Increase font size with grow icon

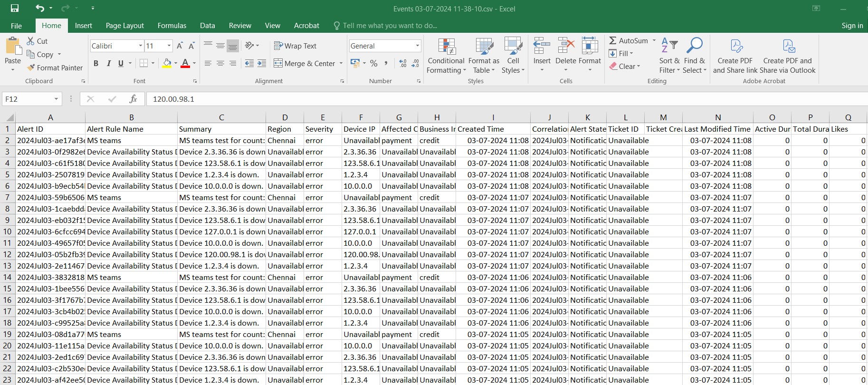click(x=180, y=46)
